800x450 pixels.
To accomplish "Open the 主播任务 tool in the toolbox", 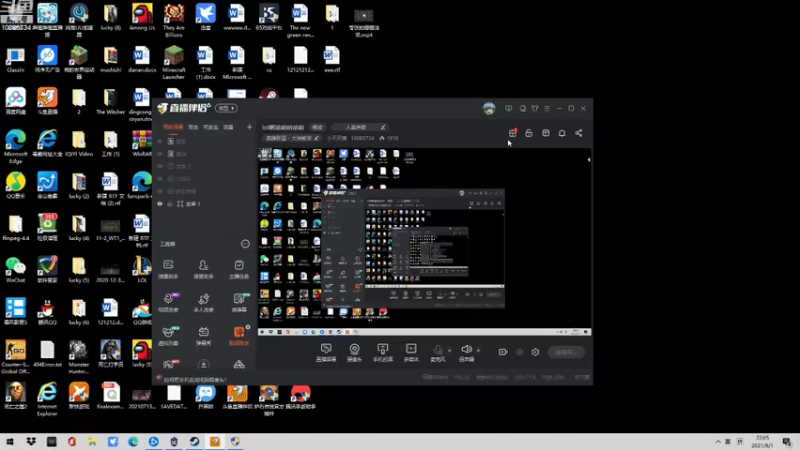I will (239, 269).
